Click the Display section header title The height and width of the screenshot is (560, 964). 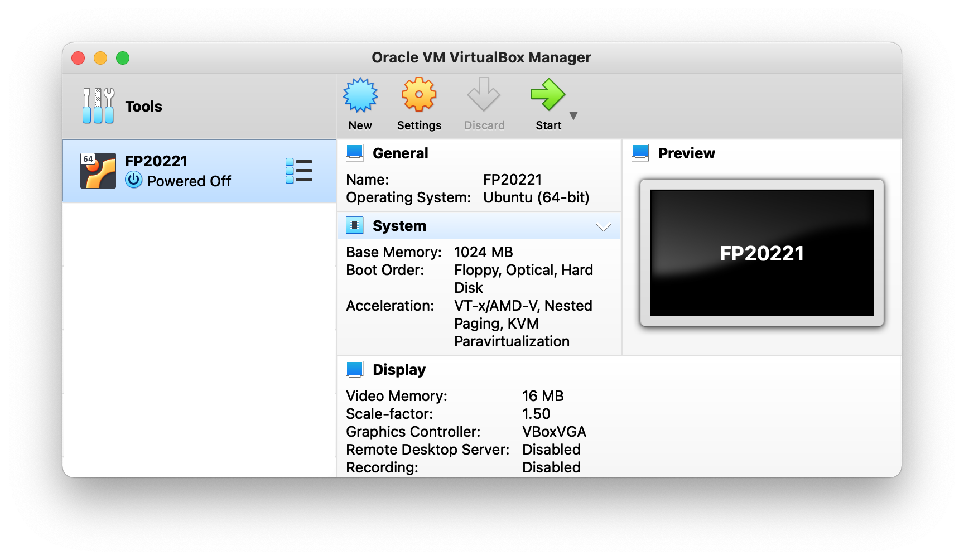tap(399, 370)
